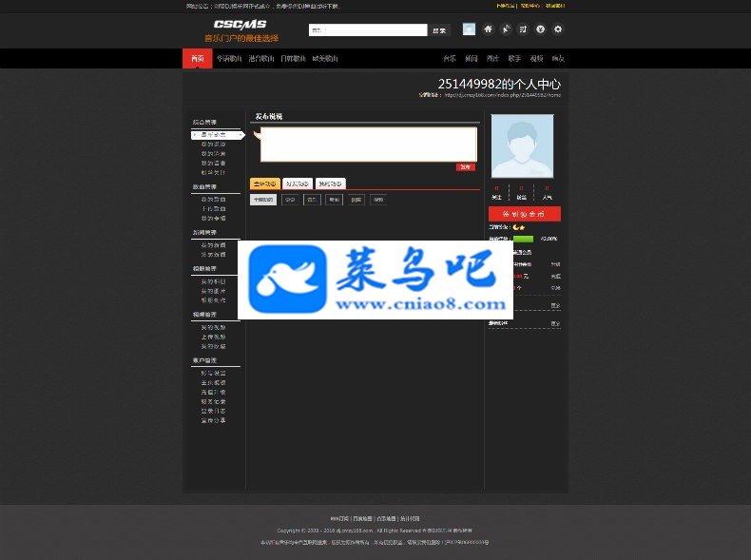Open the 歌手 navigation item
The width and height of the screenshot is (751, 560).
(514, 58)
